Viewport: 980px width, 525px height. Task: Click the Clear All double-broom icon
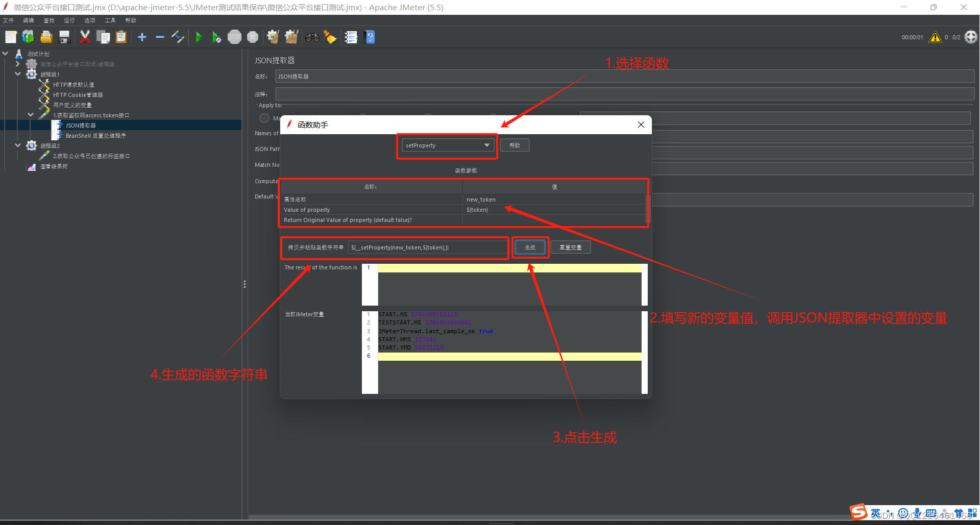(291, 37)
